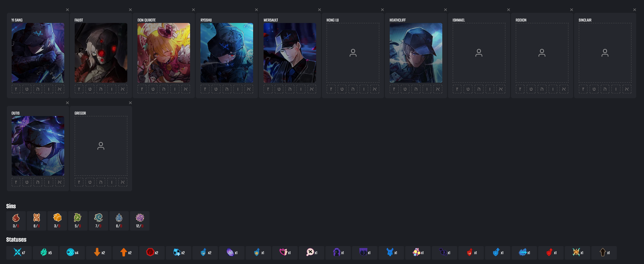Close the Faust card
The width and height of the screenshot is (644, 264).
(x=130, y=10)
